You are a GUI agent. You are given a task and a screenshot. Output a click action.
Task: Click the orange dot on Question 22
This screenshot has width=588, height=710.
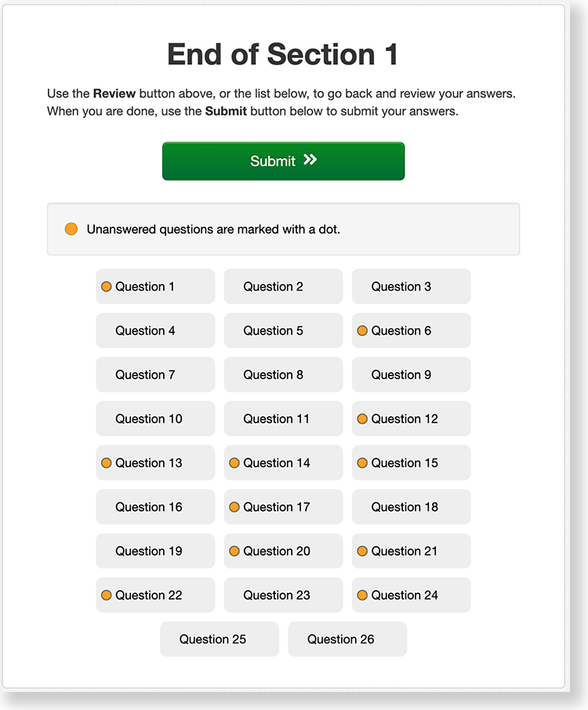[x=107, y=596]
